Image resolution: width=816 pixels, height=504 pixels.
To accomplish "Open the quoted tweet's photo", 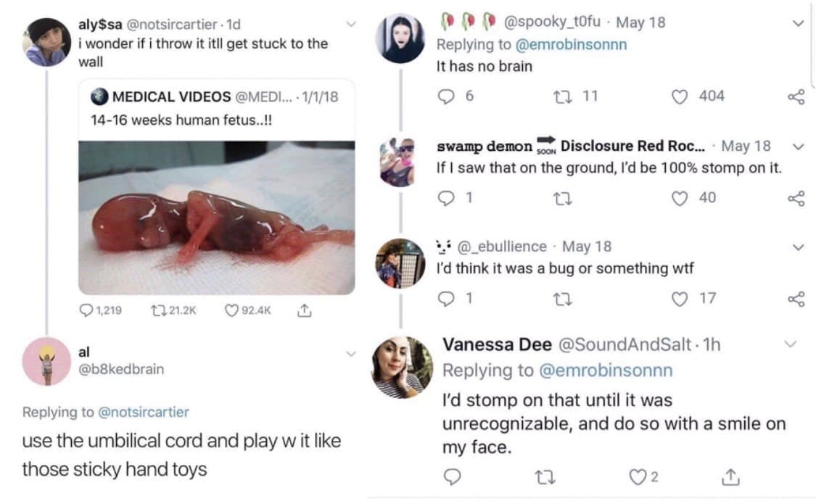I will click(x=217, y=218).
